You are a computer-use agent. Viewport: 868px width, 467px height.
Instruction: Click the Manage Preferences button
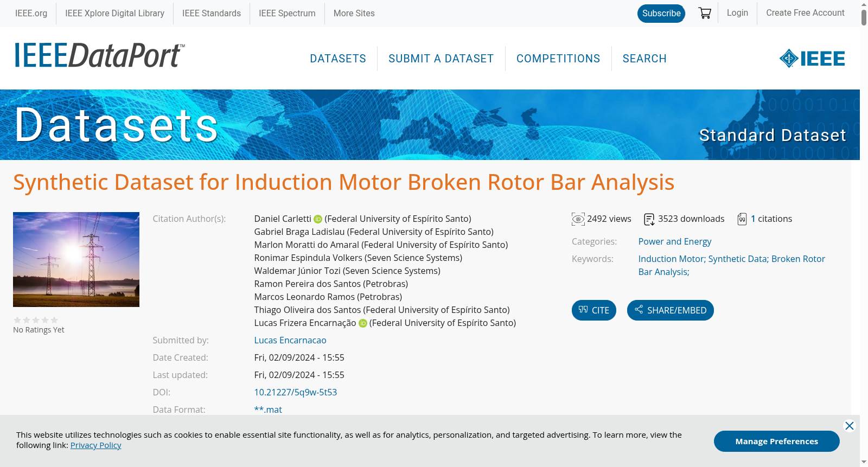[x=777, y=441]
